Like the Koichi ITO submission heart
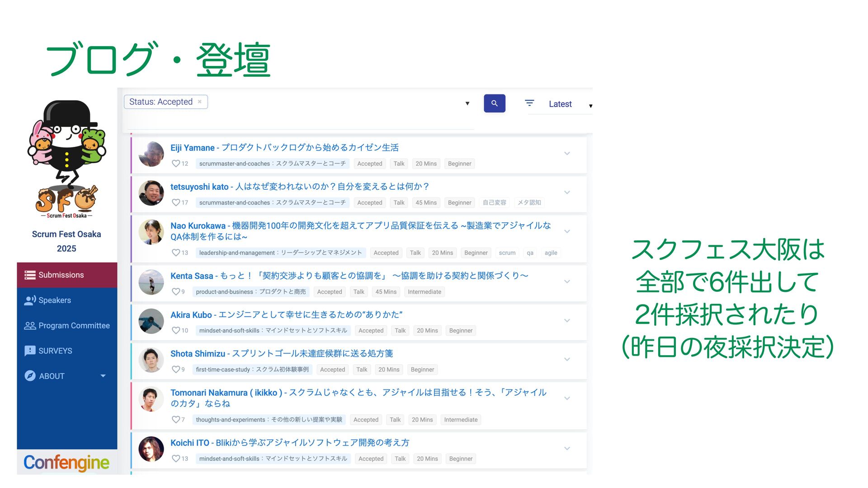 [176, 458]
